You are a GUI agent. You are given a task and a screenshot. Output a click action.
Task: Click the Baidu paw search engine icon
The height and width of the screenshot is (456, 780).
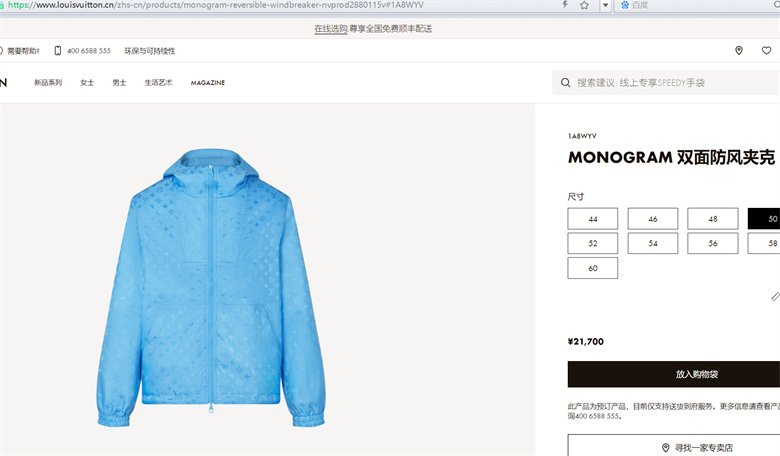(x=625, y=5)
